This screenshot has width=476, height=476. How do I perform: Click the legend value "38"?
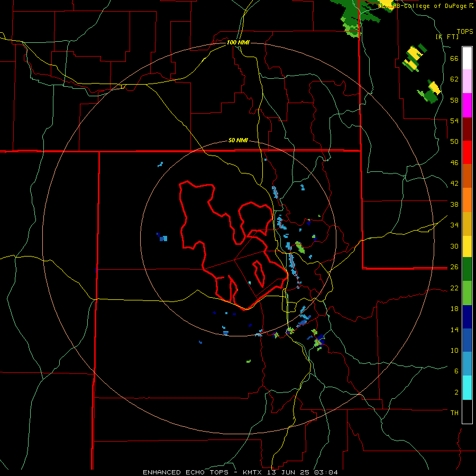point(454,204)
